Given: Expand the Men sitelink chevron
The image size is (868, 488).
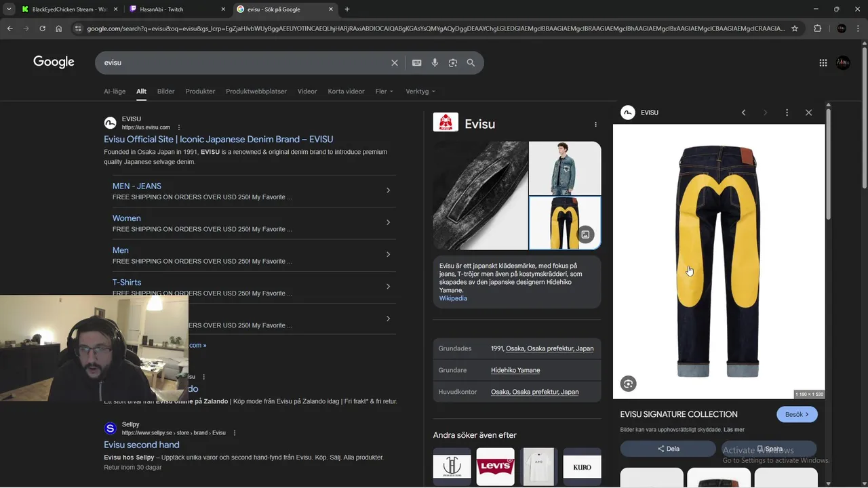Looking at the screenshot, I should pos(388,254).
